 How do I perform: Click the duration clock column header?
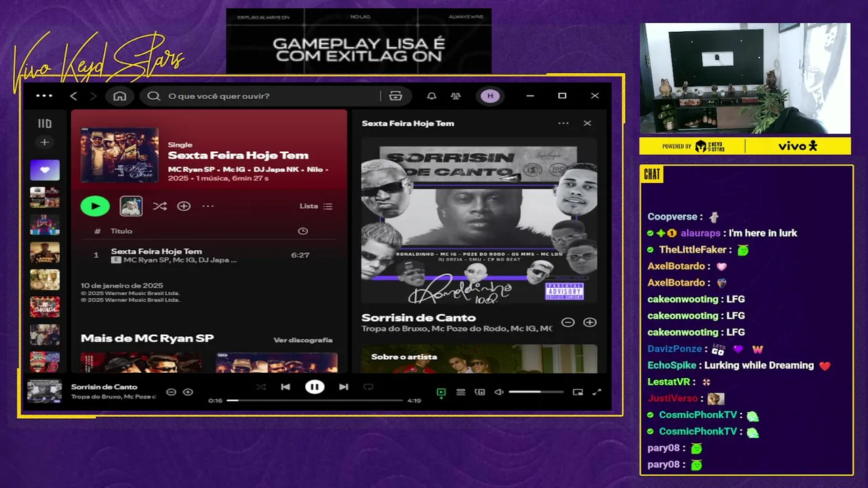(x=303, y=231)
